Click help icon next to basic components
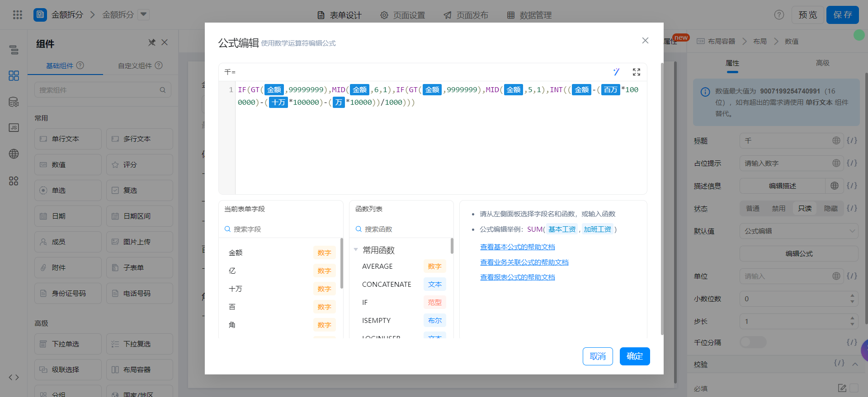868x397 pixels. (x=80, y=65)
